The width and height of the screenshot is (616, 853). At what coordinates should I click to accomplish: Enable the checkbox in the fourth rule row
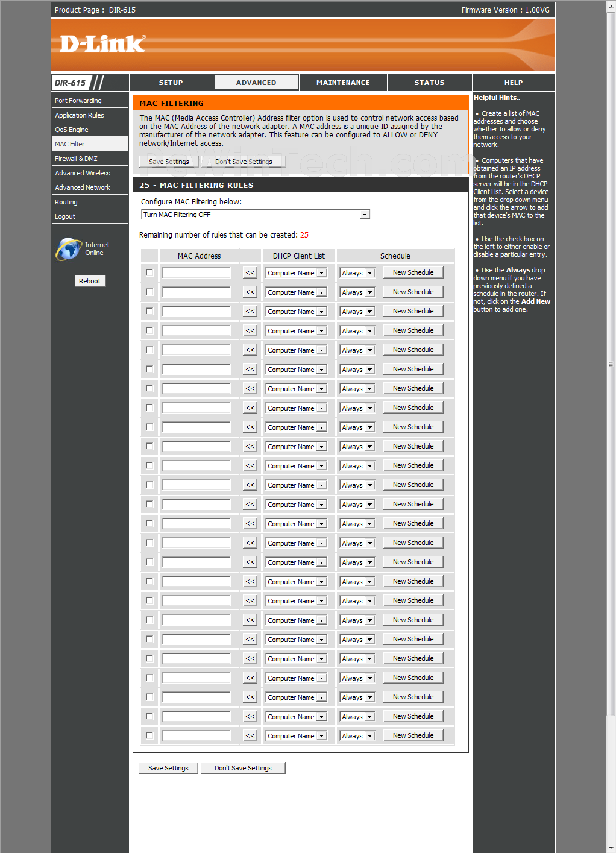click(x=149, y=330)
